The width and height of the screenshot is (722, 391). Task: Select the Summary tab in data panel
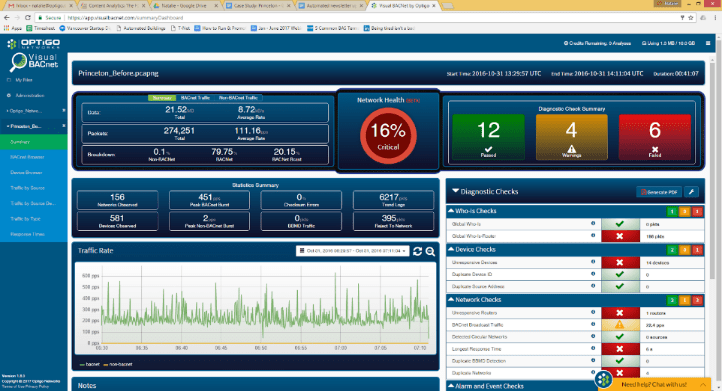coord(162,98)
